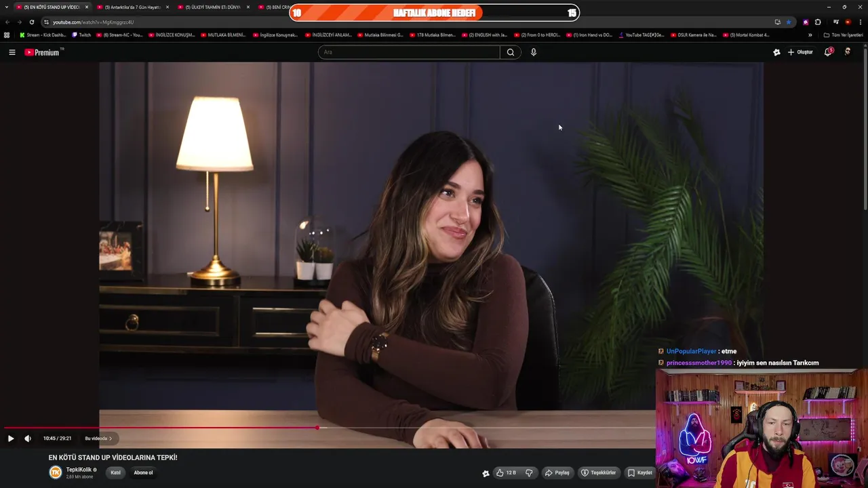Viewport: 868px width, 488px height.
Task: Open the media control icon in toolbar
Action: pyautogui.click(x=836, y=22)
